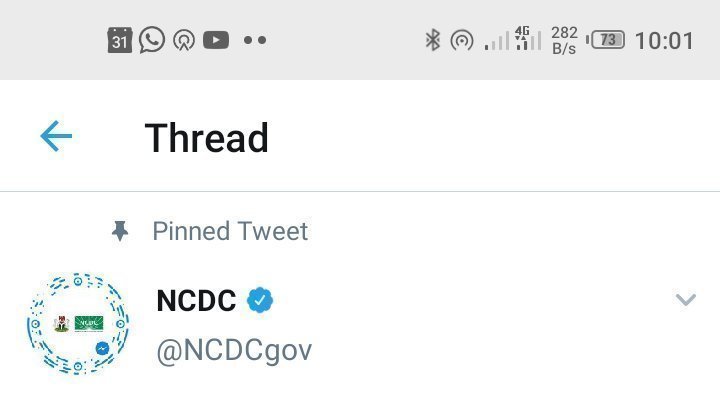Tap the blue verified badge beside NCDC

click(x=261, y=300)
